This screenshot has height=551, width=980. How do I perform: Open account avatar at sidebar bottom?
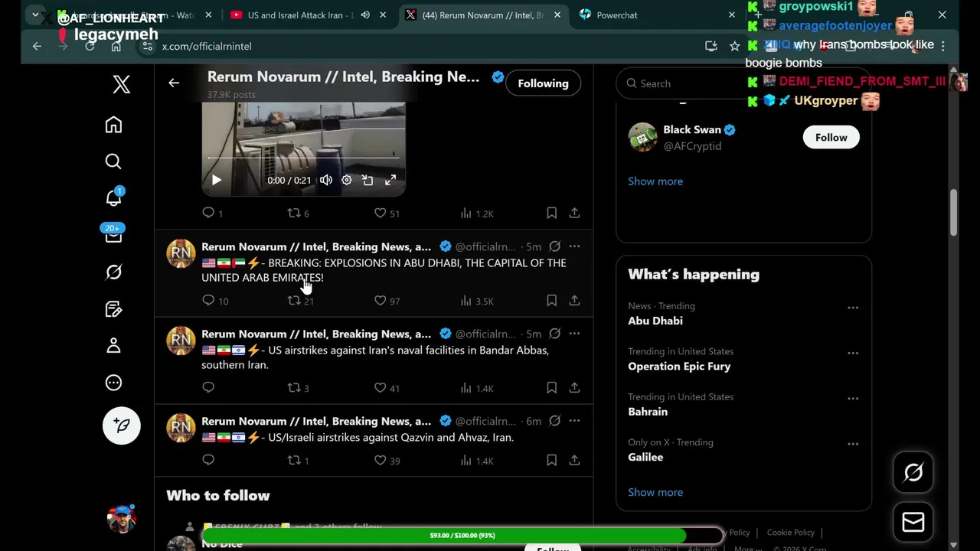(121, 519)
